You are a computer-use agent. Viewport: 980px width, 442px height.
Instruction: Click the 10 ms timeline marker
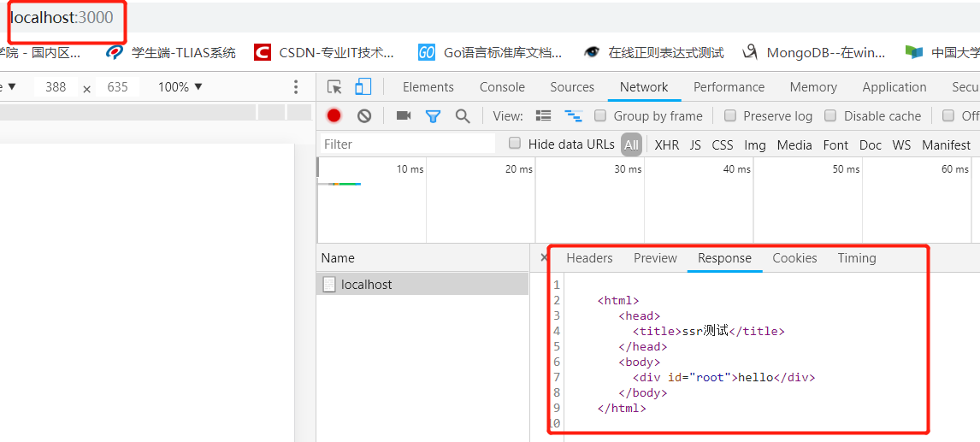pyautogui.click(x=410, y=168)
